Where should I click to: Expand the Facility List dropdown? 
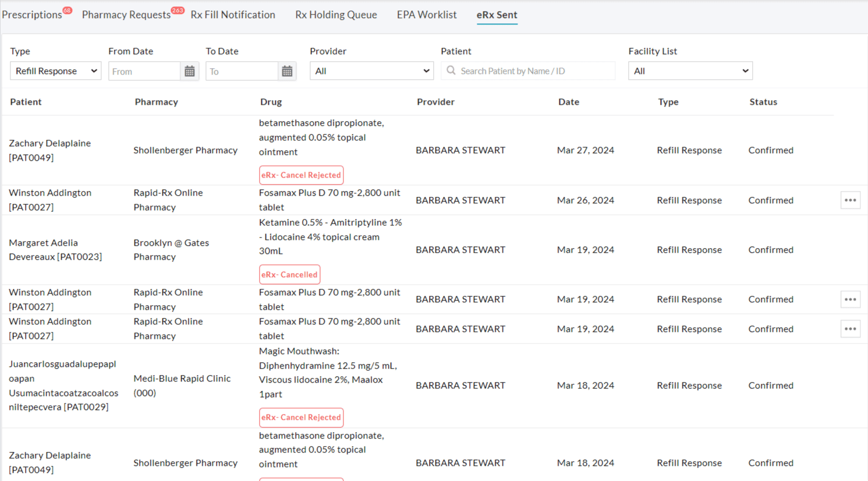pos(690,71)
